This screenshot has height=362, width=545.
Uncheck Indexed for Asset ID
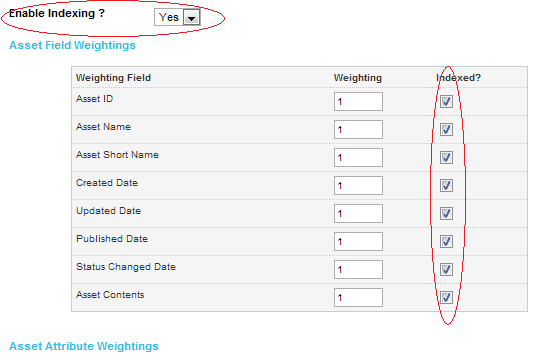[x=446, y=102]
